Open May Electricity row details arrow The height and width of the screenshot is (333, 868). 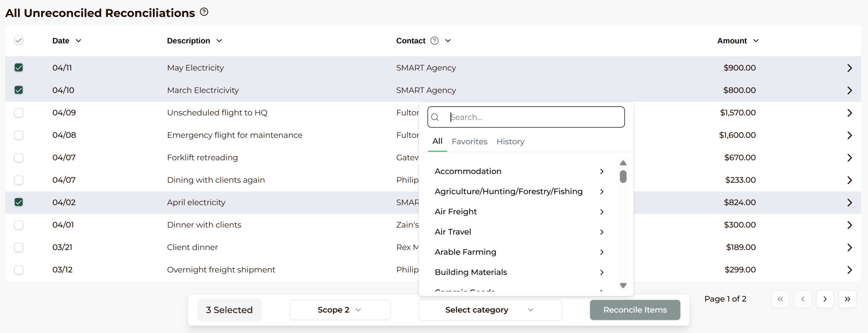(x=849, y=68)
